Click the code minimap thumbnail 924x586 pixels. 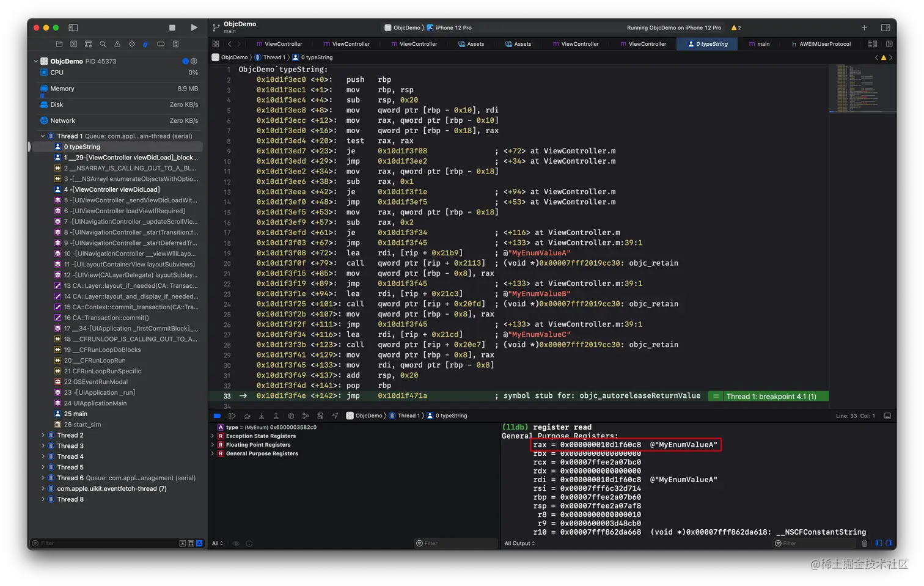coord(862,89)
